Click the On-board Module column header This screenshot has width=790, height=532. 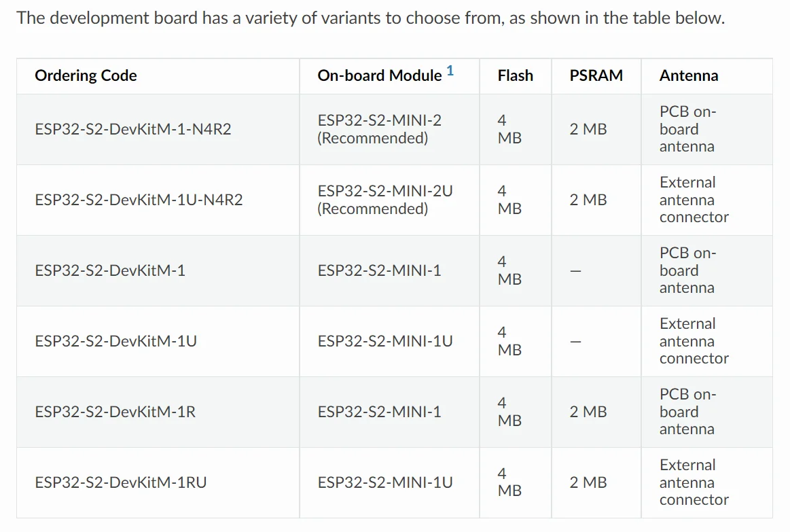tap(379, 75)
